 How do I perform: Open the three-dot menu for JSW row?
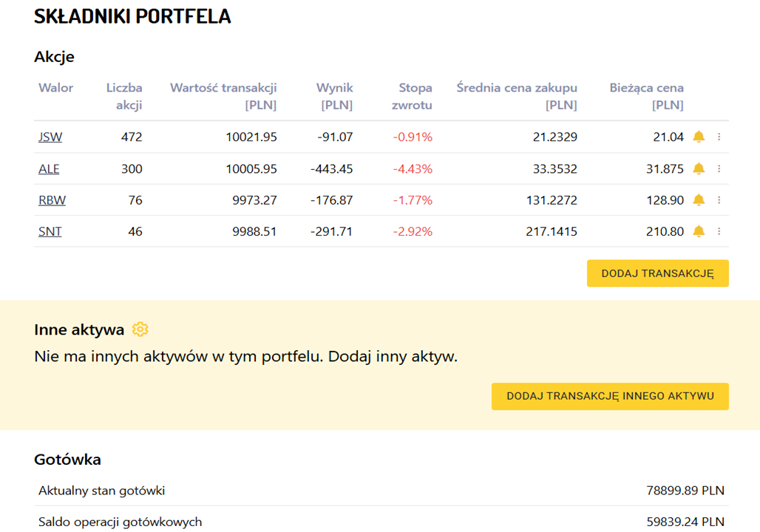(719, 137)
